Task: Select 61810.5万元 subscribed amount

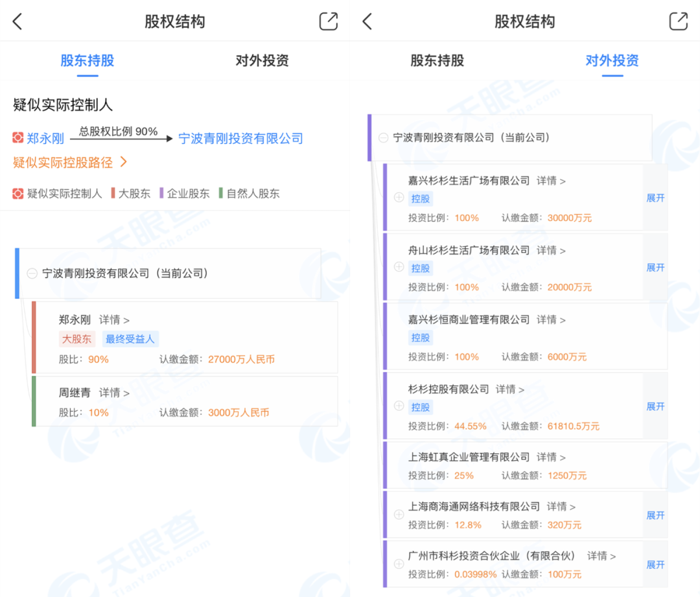Action: [573, 427]
